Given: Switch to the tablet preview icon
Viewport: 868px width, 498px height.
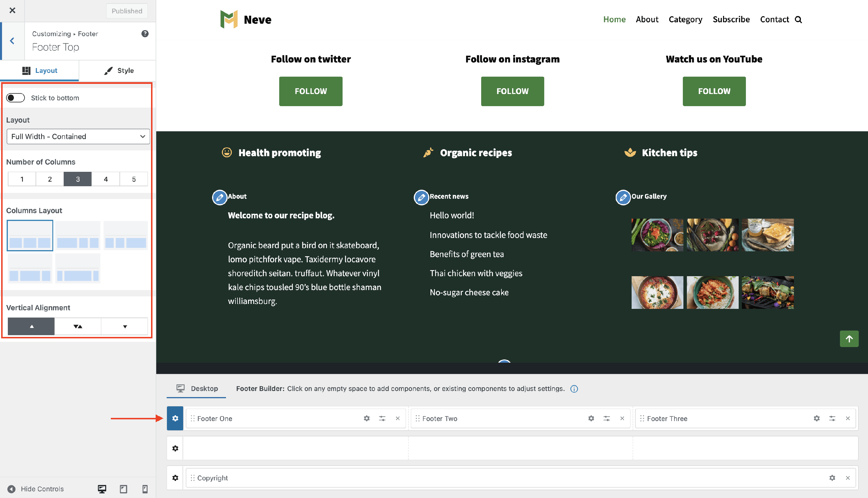Looking at the screenshot, I should [x=124, y=489].
